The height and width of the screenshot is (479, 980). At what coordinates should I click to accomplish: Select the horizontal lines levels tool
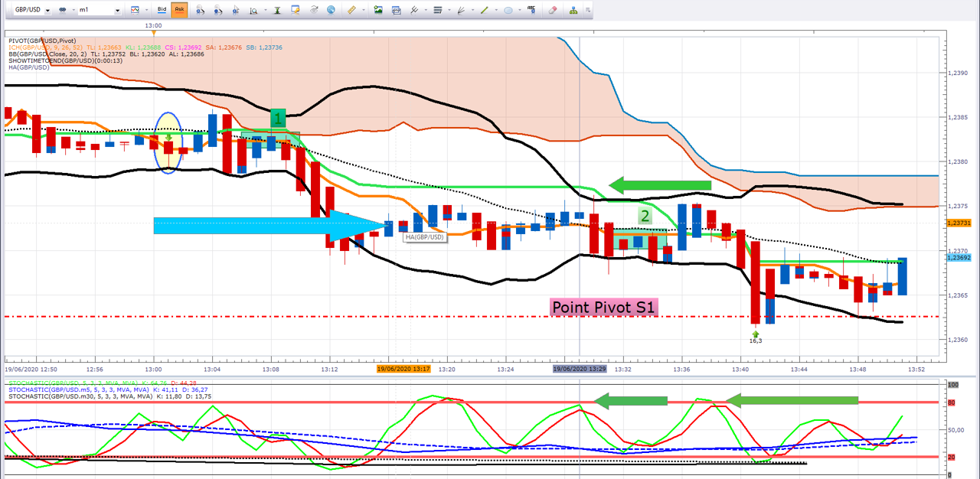point(438,11)
